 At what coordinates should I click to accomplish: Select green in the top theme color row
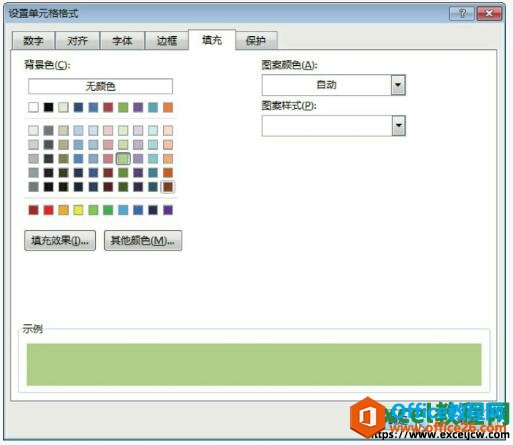(x=123, y=107)
